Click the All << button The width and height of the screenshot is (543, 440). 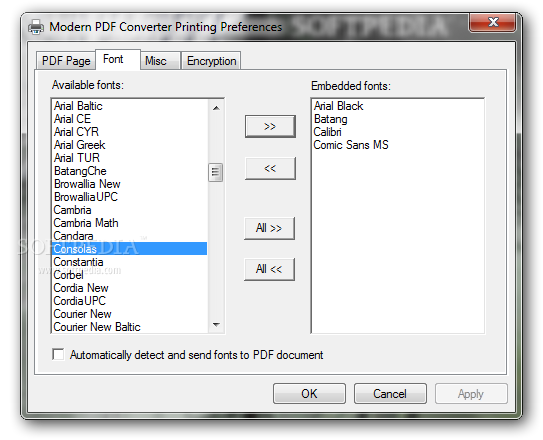point(269,269)
